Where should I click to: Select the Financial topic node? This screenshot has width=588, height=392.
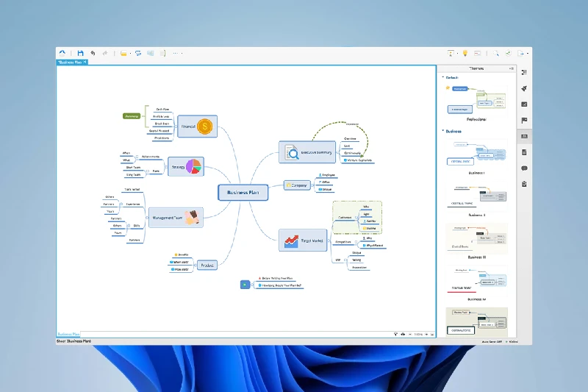pyautogui.click(x=197, y=126)
